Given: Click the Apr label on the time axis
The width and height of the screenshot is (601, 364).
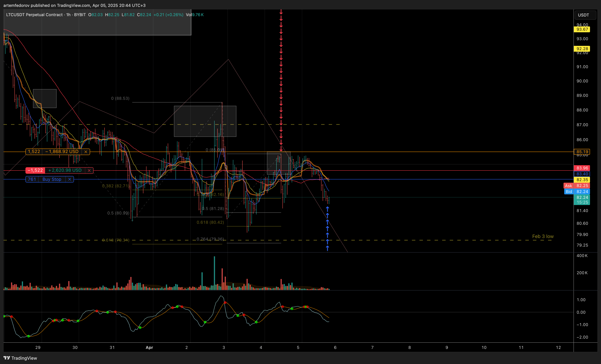Looking at the screenshot, I should (x=149, y=348).
